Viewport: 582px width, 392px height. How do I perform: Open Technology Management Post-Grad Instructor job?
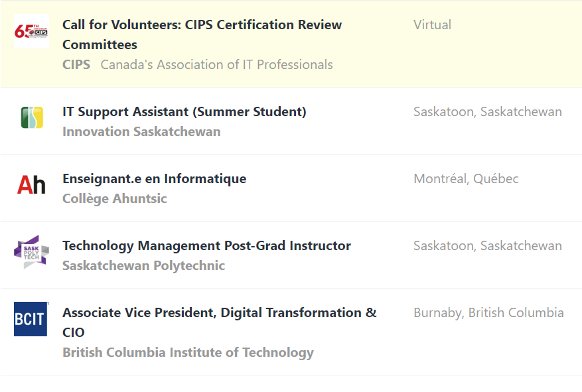click(x=206, y=245)
